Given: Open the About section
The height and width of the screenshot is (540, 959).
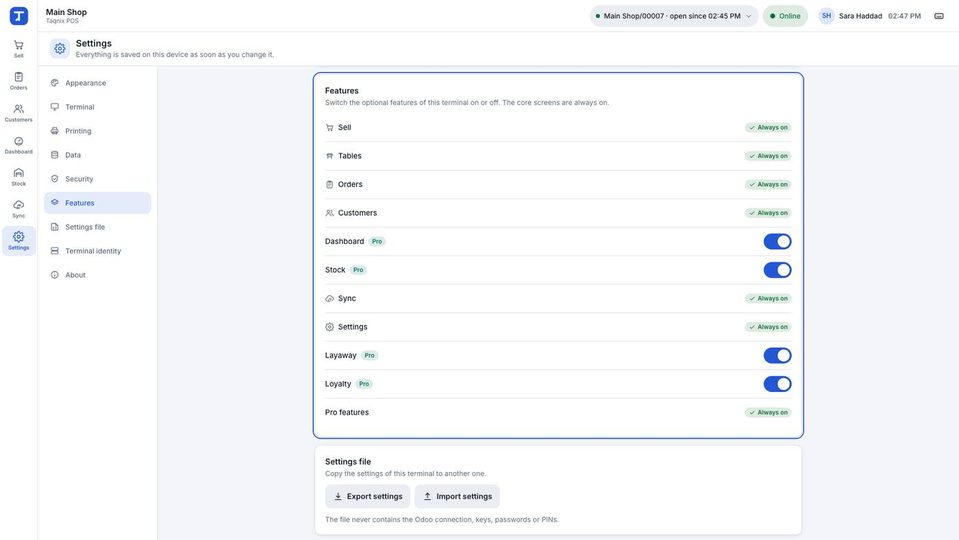Looking at the screenshot, I should (97, 275).
